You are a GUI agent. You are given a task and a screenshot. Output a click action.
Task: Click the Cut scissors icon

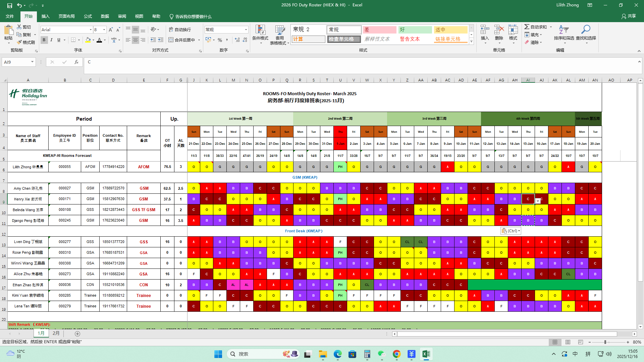coord(19,27)
